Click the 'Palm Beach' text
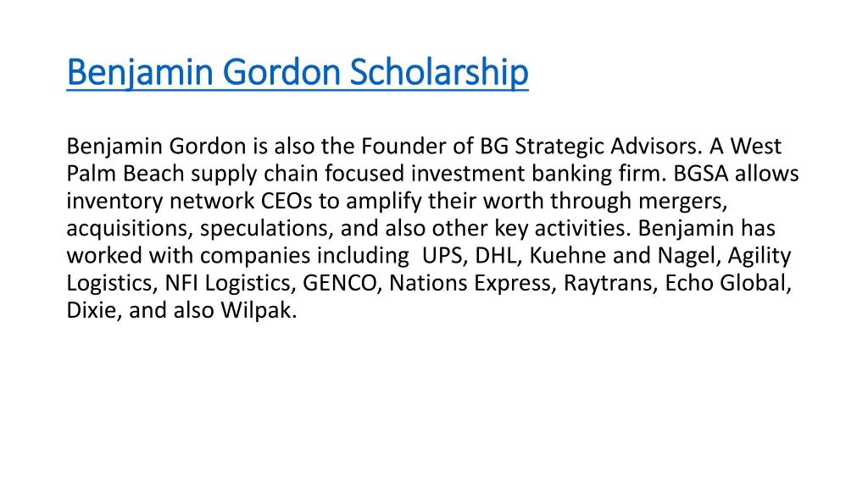Image resolution: width=868 pixels, height=488 pixels. pyautogui.click(x=125, y=174)
